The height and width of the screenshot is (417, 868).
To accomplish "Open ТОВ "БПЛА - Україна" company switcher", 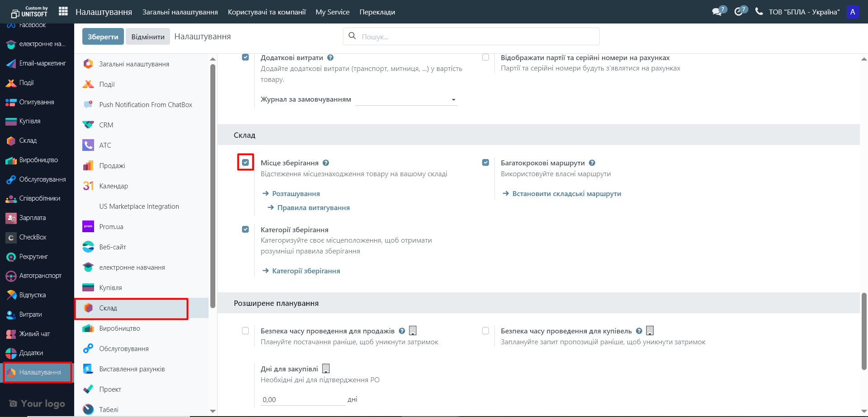I will [x=804, y=12].
